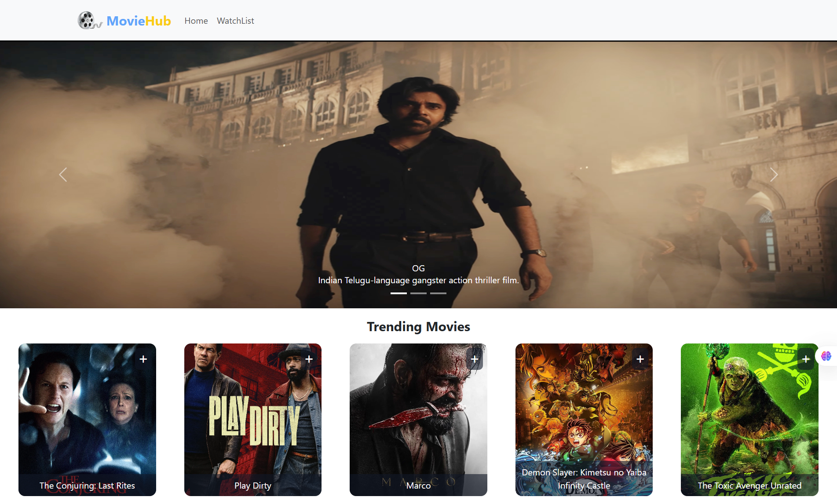Select the third carousel indicator
Image resolution: width=837 pixels, height=504 pixels.
438,293
